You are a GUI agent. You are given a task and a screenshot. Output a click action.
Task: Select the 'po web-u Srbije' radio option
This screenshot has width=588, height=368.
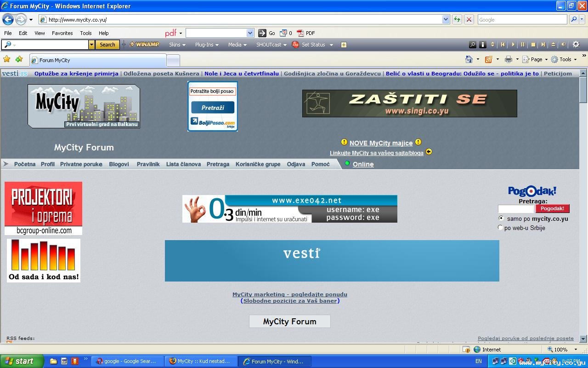(x=501, y=227)
